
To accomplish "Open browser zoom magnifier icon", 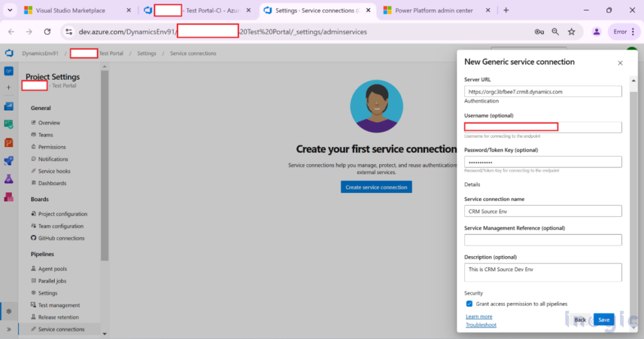I will coord(555,31).
